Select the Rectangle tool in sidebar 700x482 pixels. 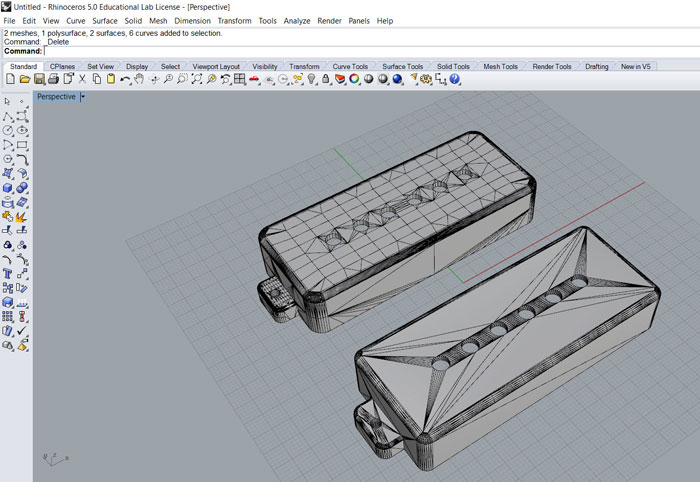22,145
